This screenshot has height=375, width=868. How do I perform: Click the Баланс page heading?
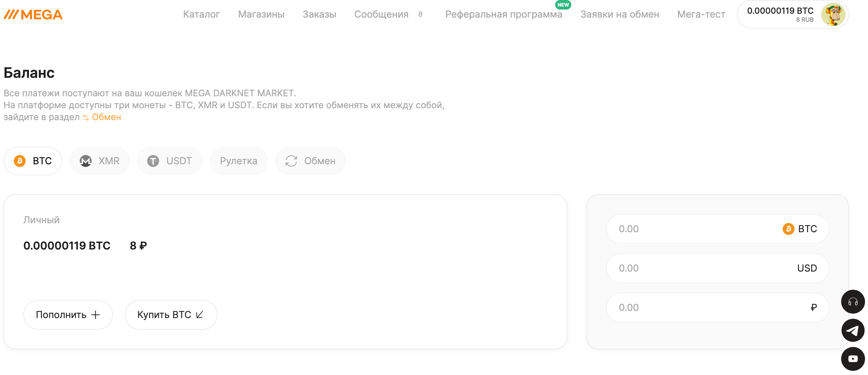point(29,73)
